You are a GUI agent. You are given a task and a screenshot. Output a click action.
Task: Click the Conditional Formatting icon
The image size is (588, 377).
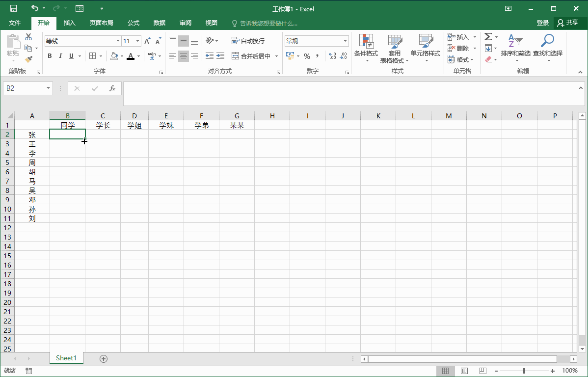(x=366, y=41)
